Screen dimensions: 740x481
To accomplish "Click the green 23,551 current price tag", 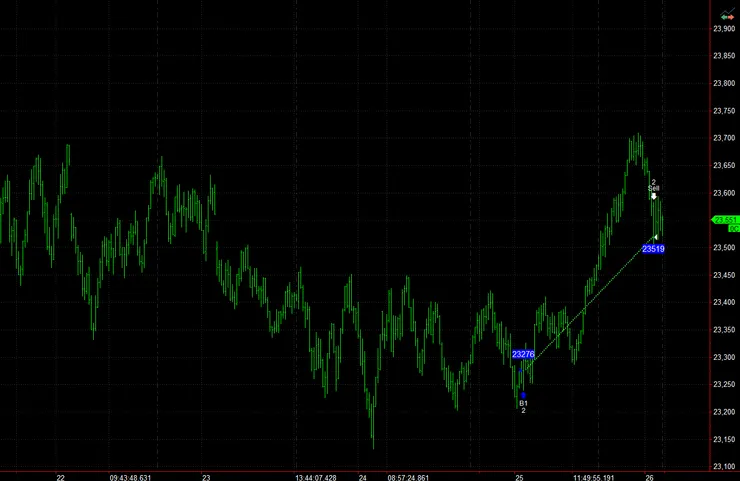I will point(724,220).
